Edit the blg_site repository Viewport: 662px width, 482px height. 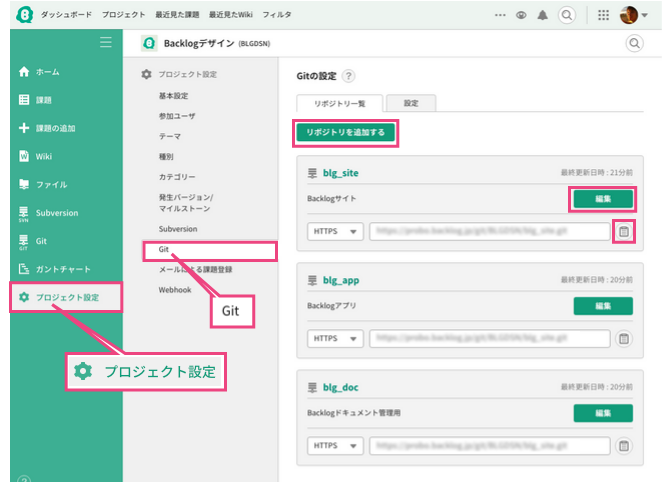[x=603, y=199]
